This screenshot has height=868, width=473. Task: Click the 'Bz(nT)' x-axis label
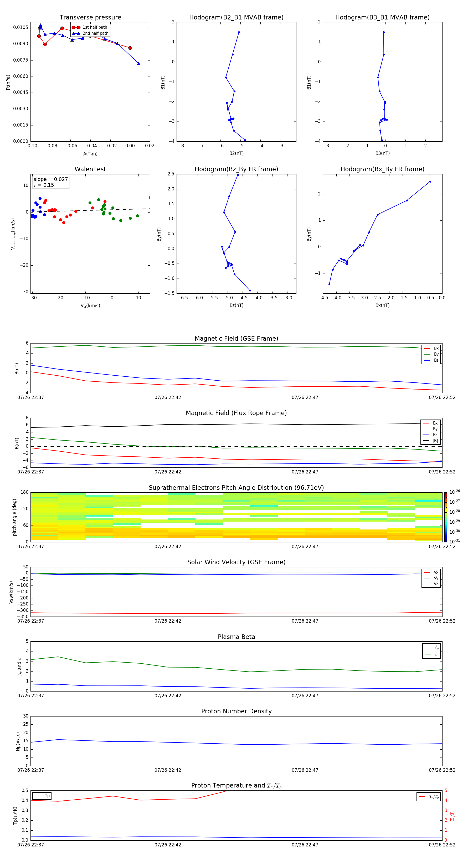tap(236, 305)
